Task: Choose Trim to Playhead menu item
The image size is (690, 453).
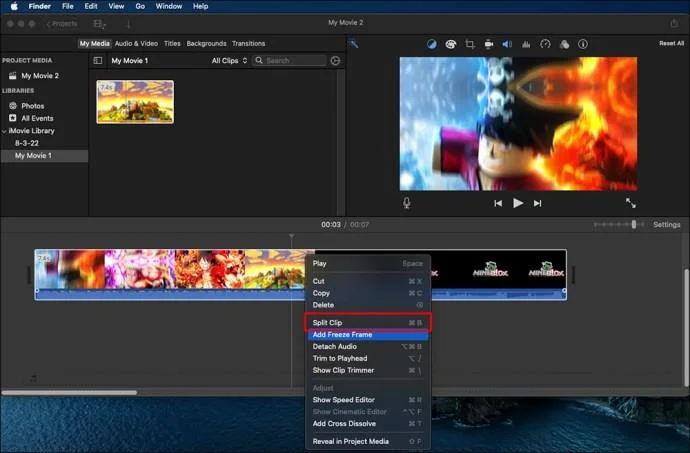Action: [368, 358]
